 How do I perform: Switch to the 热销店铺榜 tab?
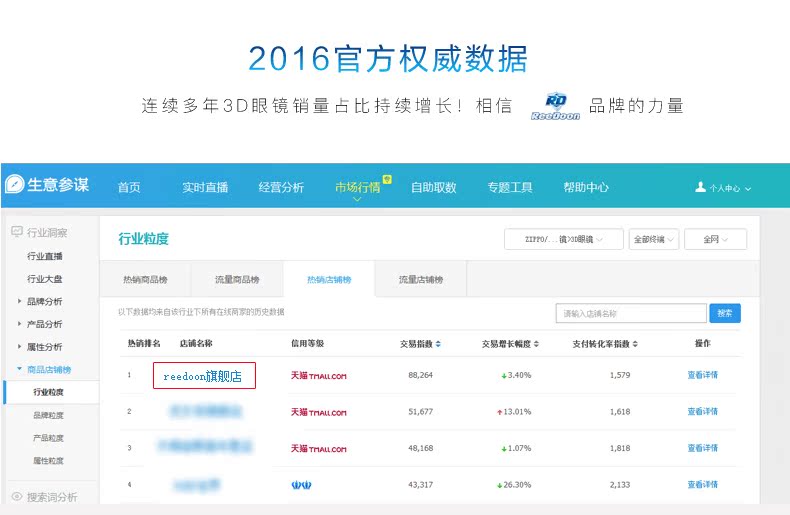tap(329, 279)
